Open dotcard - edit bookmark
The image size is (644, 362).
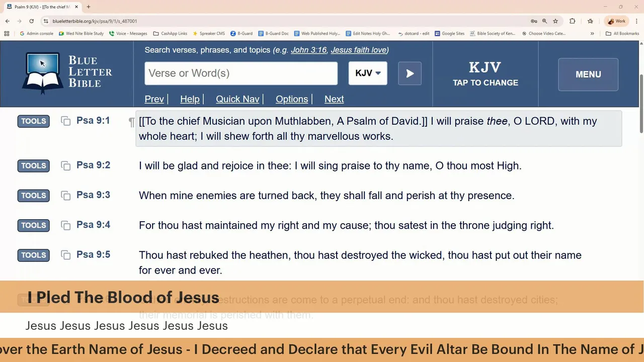[413, 34]
